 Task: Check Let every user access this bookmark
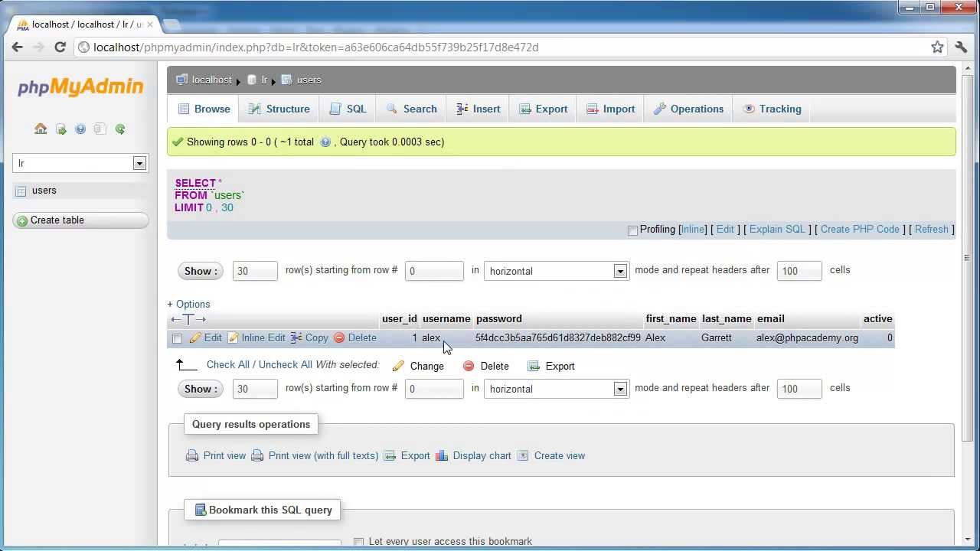(x=358, y=541)
